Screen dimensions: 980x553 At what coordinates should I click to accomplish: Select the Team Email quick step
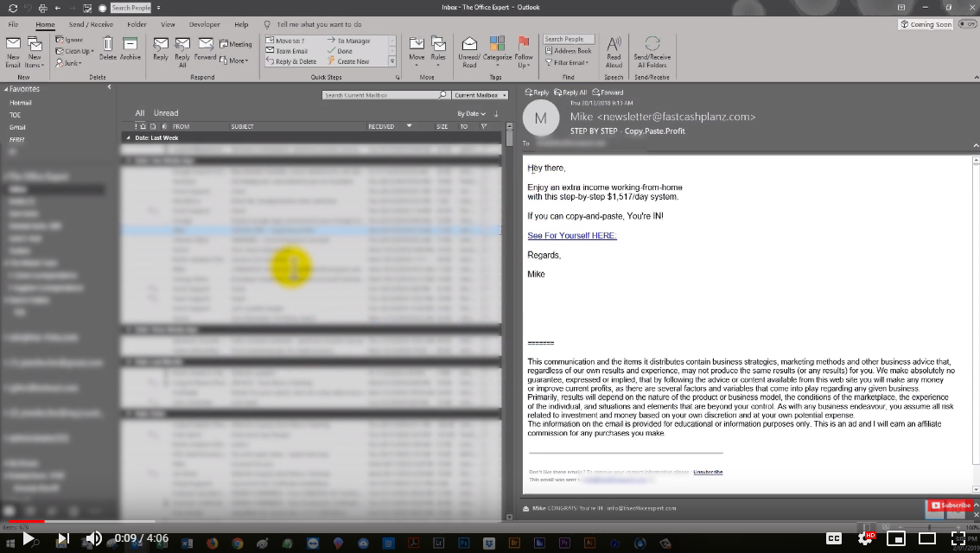[x=287, y=51]
